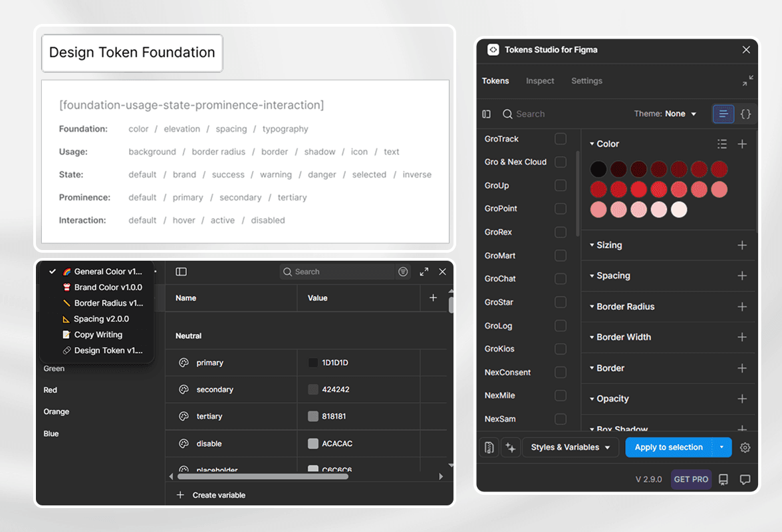Image resolution: width=782 pixels, height=532 pixels.
Task: Expand the variables panel to full size
Action: coord(424,272)
